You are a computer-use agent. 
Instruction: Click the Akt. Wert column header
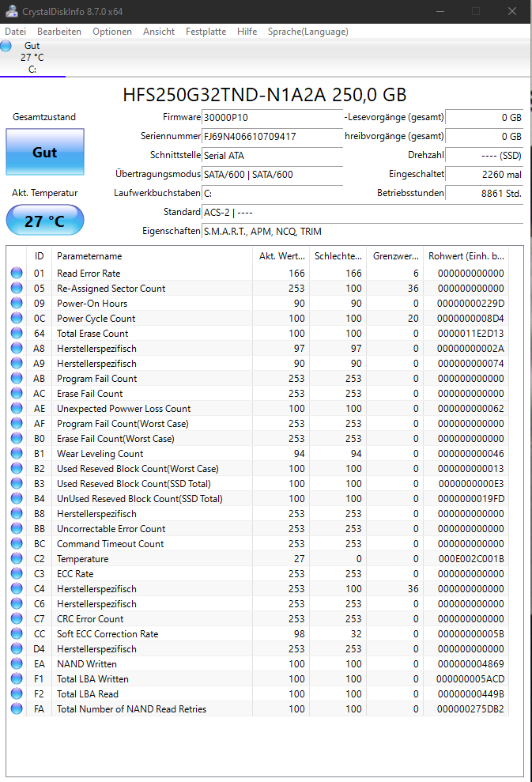(x=281, y=256)
